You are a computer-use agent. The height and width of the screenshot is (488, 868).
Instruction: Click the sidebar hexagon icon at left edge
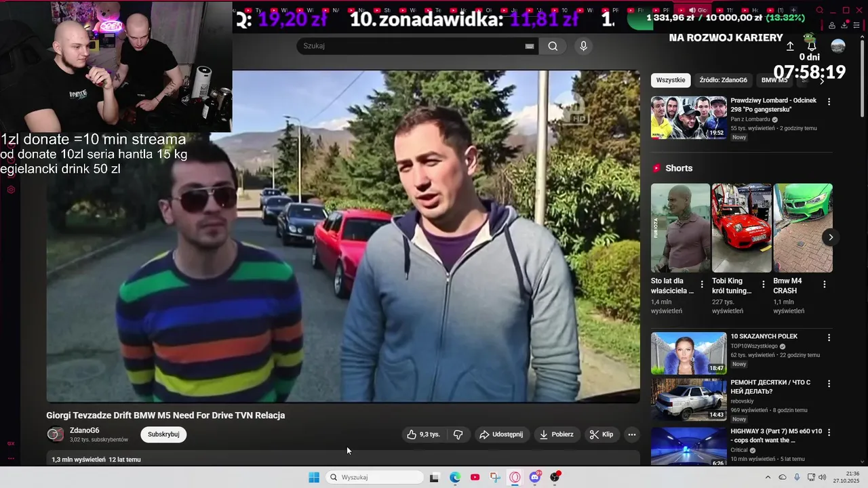11,190
